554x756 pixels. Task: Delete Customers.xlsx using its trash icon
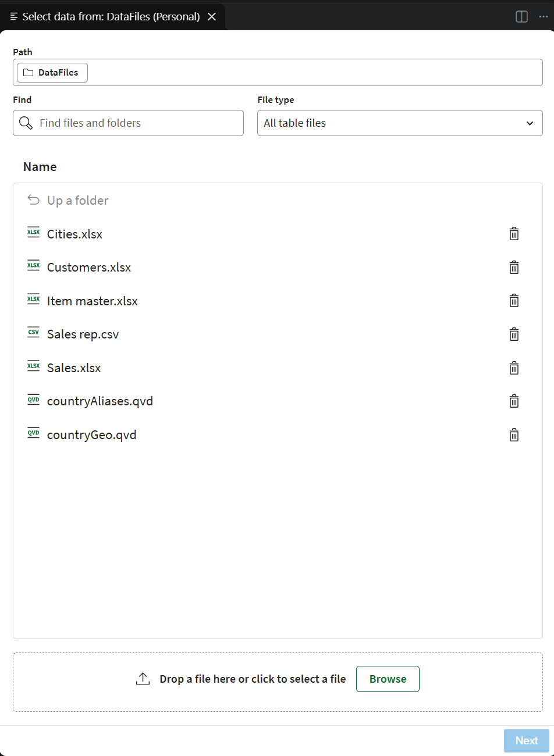pos(514,268)
